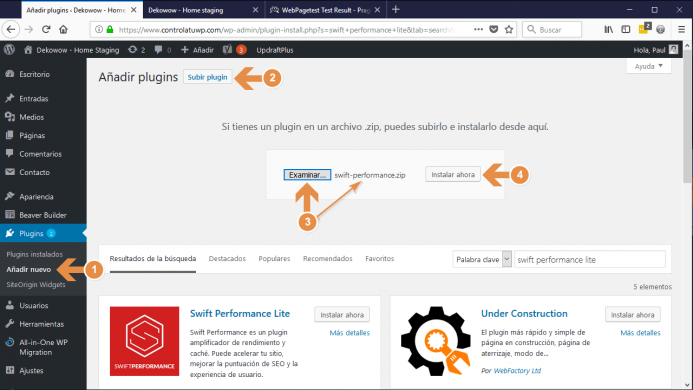Close the Añadir plugins browser tab
693x390 pixels.
133,10
